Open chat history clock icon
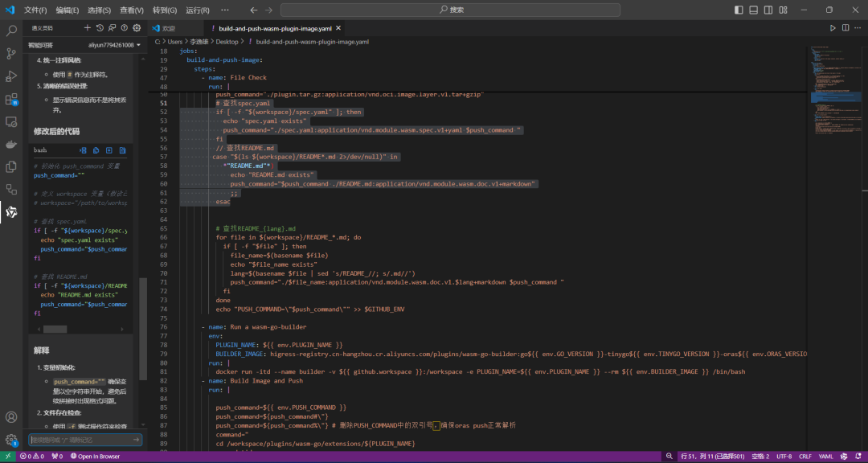The height and width of the screenshot is (463, 868). click(100, 27)
